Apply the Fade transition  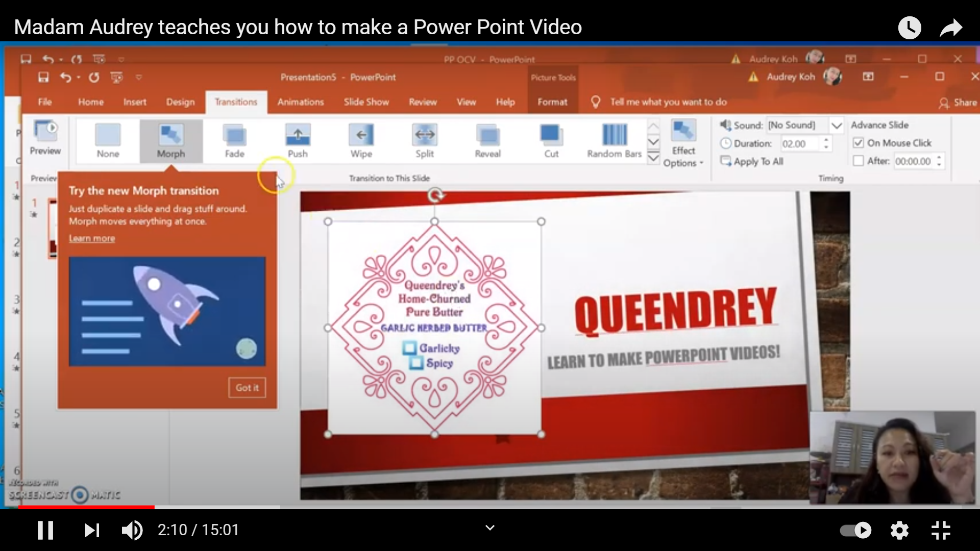(234, 136)
